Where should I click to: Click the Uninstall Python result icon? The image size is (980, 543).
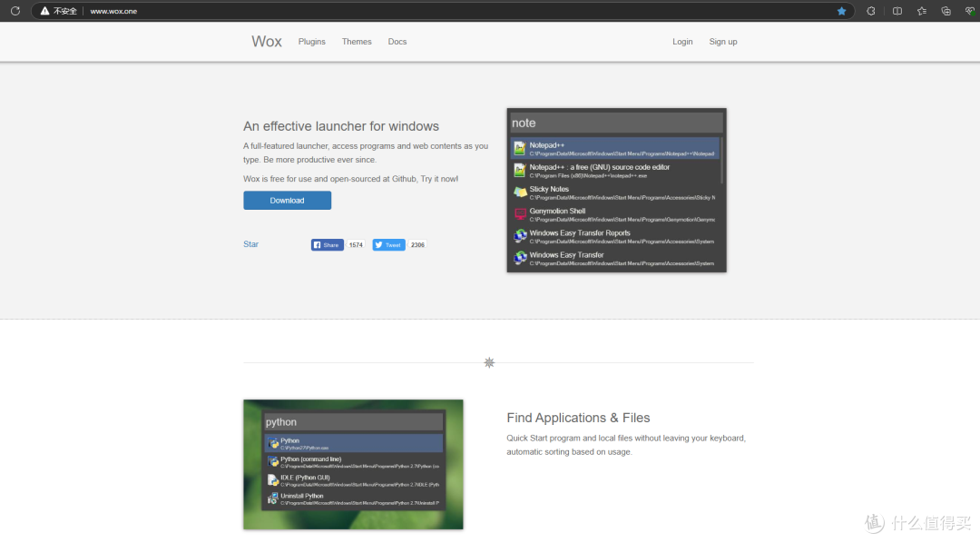273,499
